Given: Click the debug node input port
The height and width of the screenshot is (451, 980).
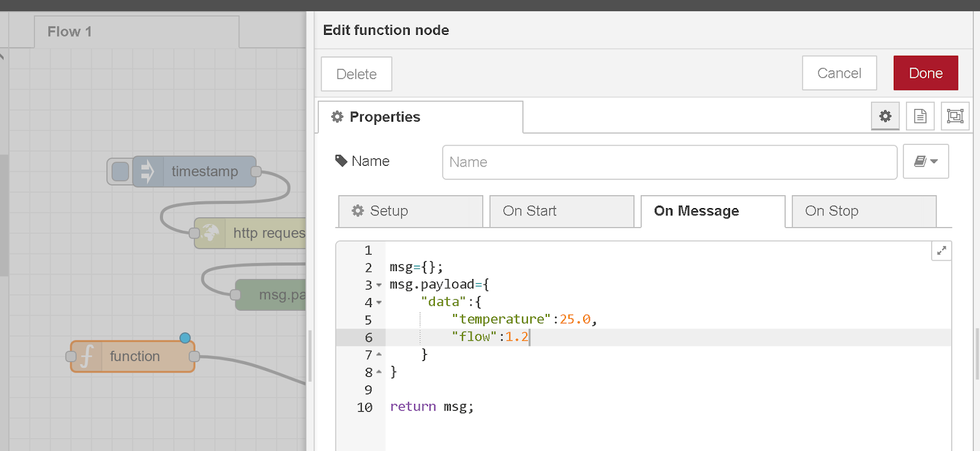Looking at the screenshot, I should (x=236, y=295).
